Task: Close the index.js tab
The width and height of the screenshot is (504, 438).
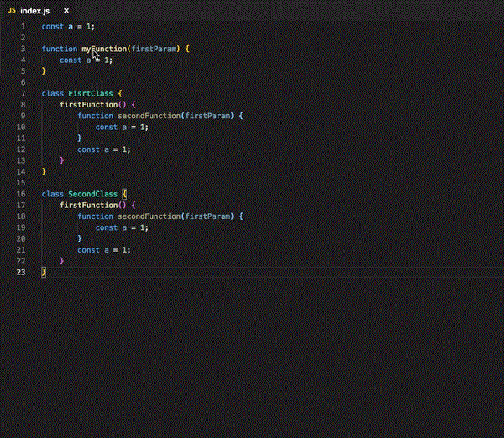Action: [66, 11]
